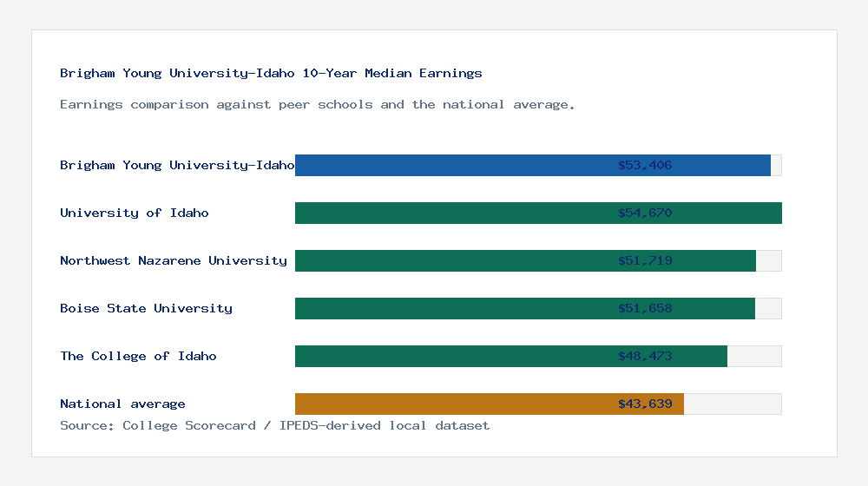Click the 'National average' row label
This screenshot has width=868, height=486.
pyautogui.click(x=122, y=404)
